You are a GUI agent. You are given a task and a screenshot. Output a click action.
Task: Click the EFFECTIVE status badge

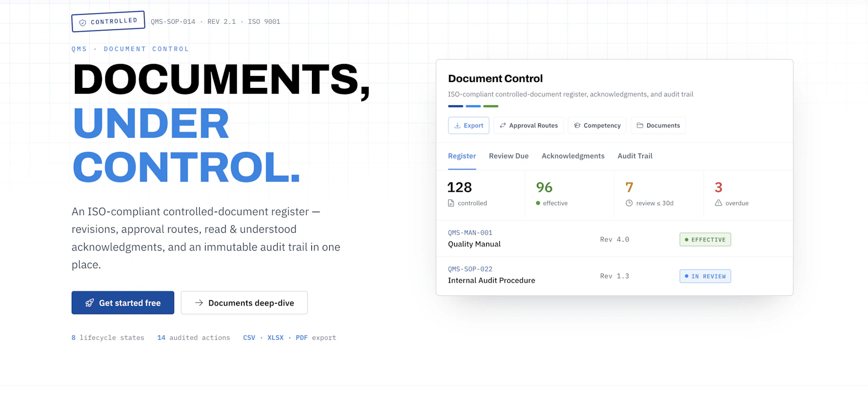click(705, 239)
